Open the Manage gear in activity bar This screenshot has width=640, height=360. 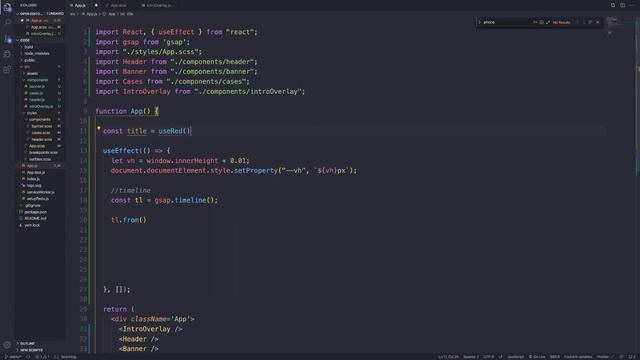click(7, 345)
